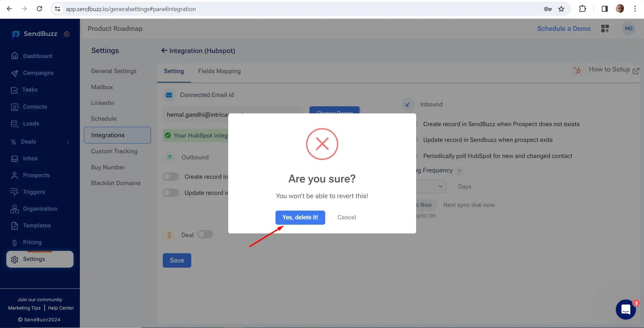
Task: Click the Campaigns paper-plane icon
Action: click(14, 73)
